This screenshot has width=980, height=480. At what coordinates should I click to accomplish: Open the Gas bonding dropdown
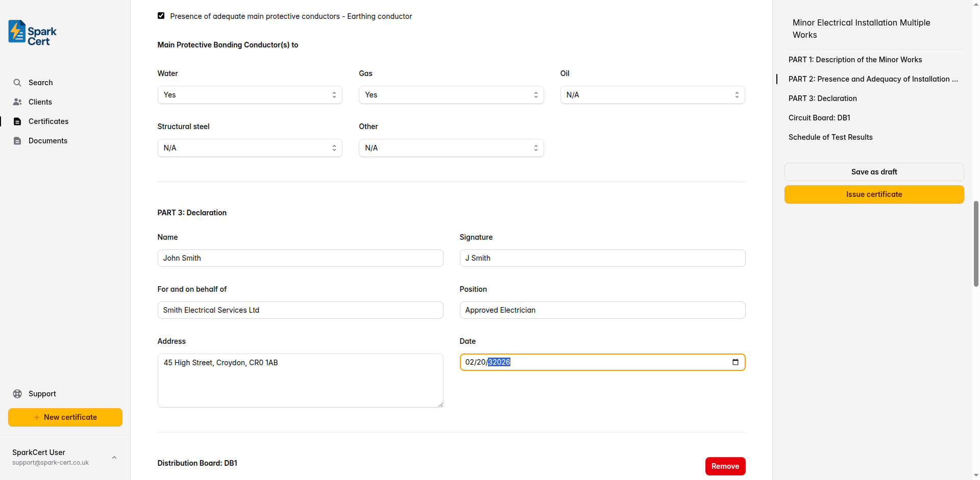(451, 95)
